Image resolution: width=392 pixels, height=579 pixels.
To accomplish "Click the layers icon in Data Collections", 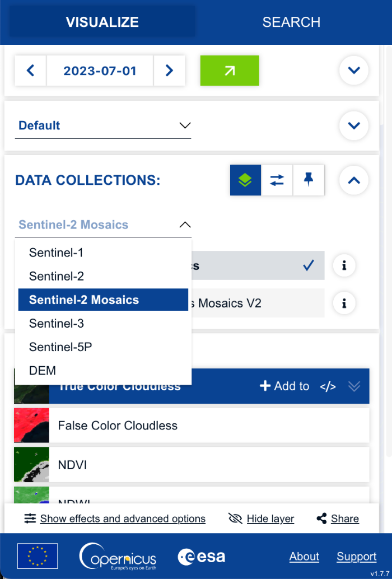I will tap(245, 180).
